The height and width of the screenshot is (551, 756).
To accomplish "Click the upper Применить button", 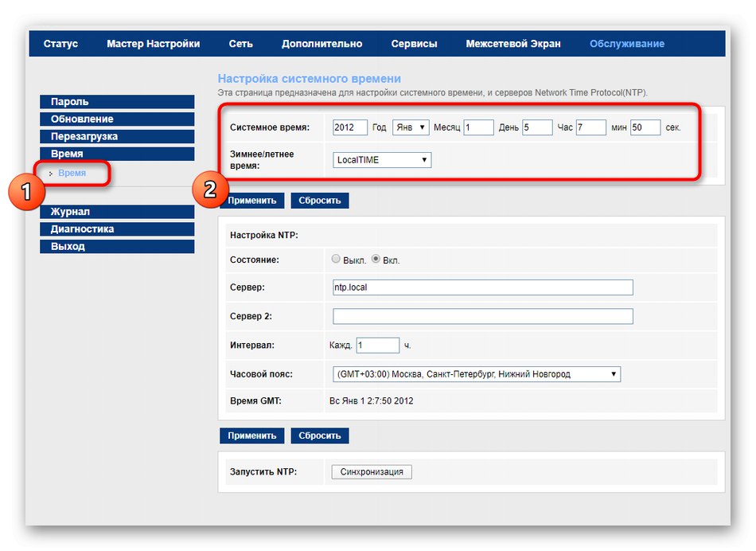I will (252, 200).
